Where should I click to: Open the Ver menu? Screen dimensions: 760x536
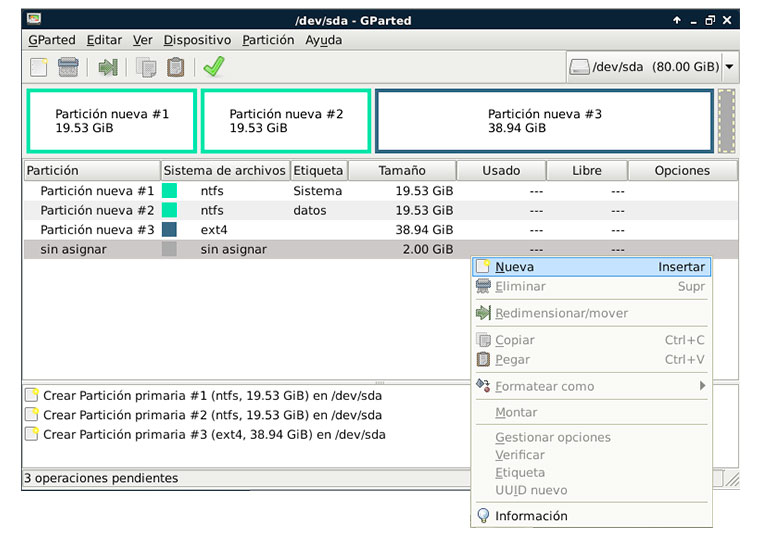(x=142, y=40)
